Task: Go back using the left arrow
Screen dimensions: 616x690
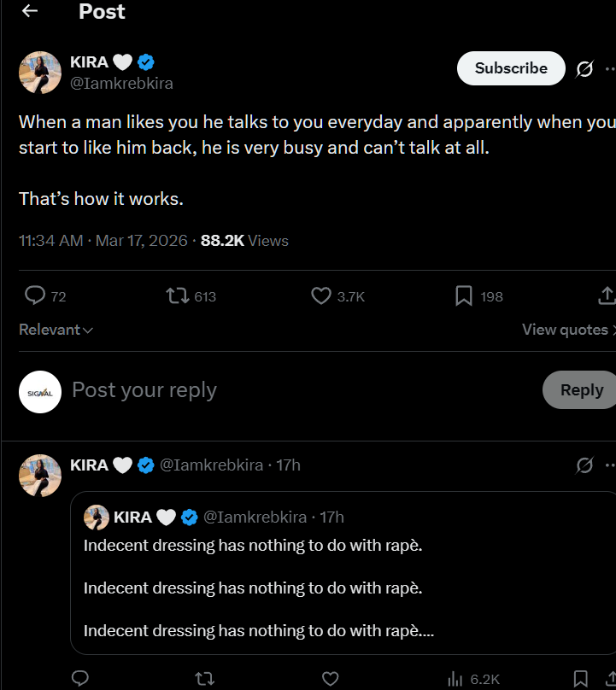Action: tap(30, 11)
